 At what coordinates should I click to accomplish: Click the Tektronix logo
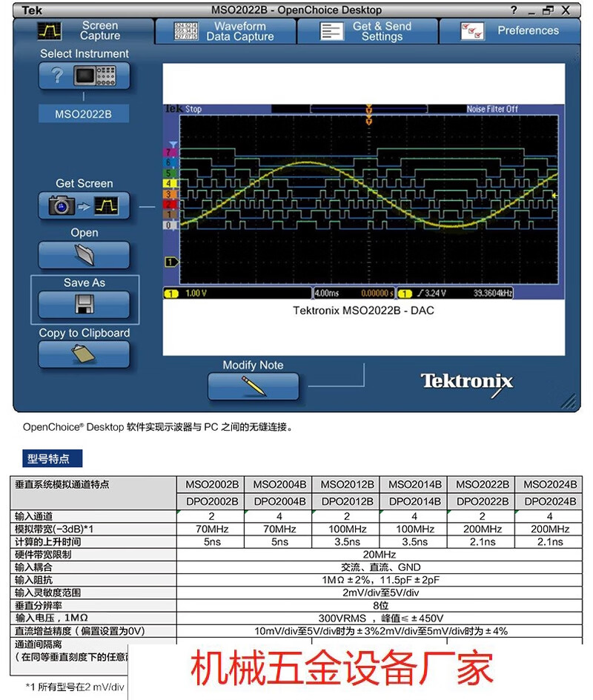[x=467, y=383]
